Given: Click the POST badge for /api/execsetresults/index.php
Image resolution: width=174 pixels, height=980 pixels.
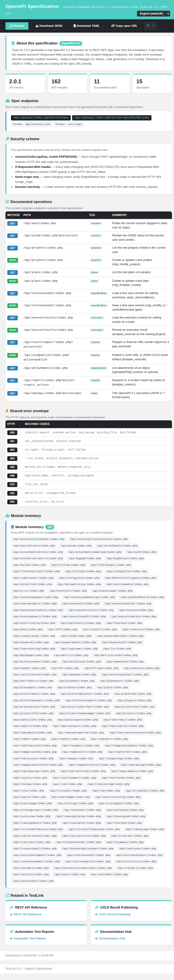Looking at the screenshot, I should 13,330.
